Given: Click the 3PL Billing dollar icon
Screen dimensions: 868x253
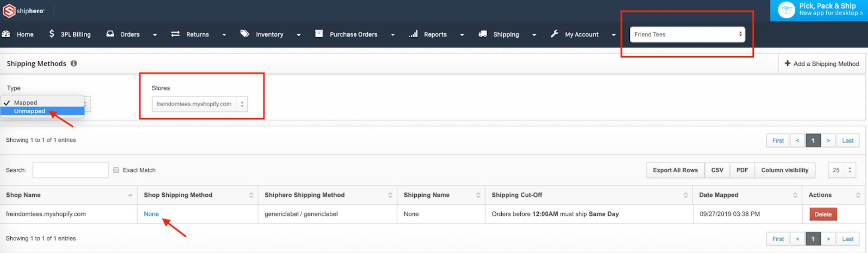Looking at the screenshot, I should point(52,34).
